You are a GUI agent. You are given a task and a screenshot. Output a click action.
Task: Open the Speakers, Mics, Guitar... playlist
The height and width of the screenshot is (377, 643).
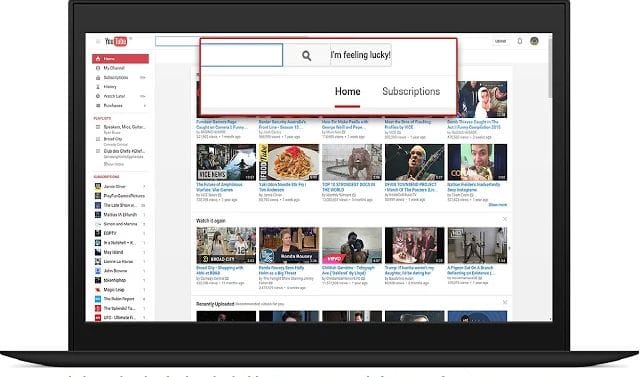pyautogui.click(x=124, y=127)
